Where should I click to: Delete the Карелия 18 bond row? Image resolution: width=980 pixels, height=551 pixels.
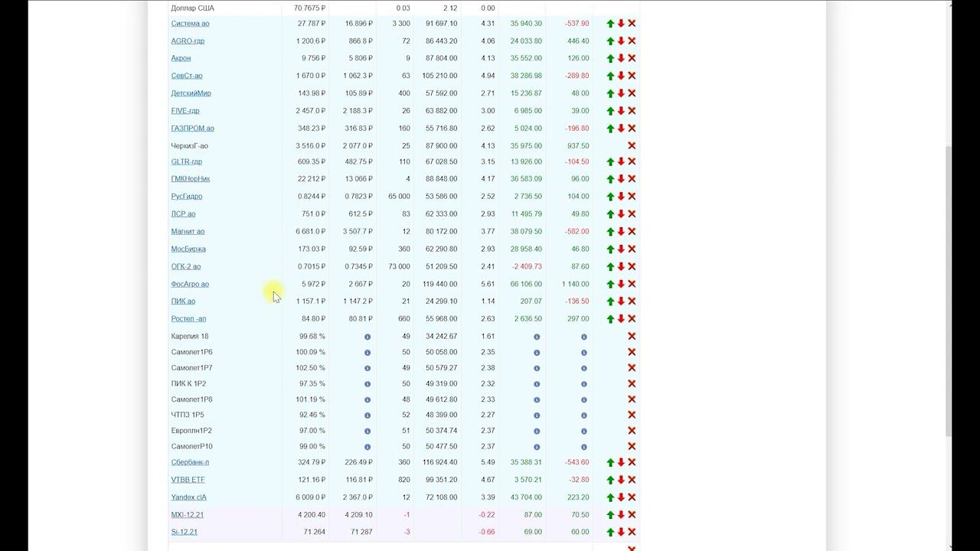coord(632,336)
